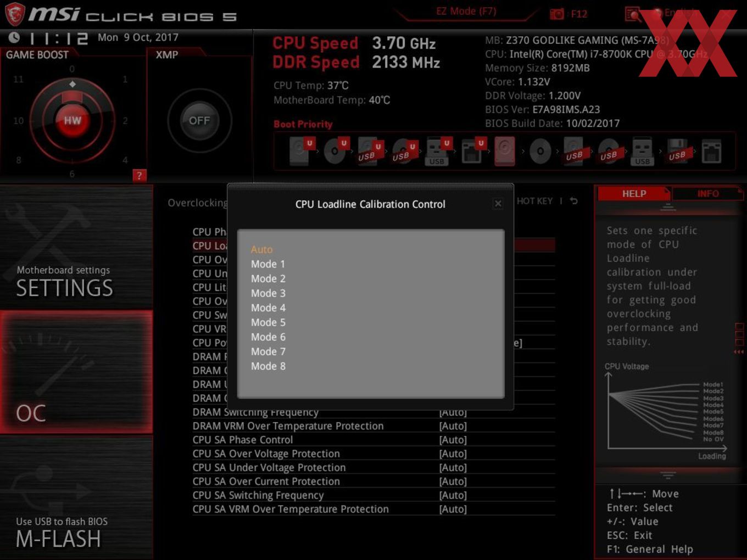The height and width of the screenshot is (560, 747).
Task: Click the Overclocking breadcrumb heading
Action: click(197, 203)
